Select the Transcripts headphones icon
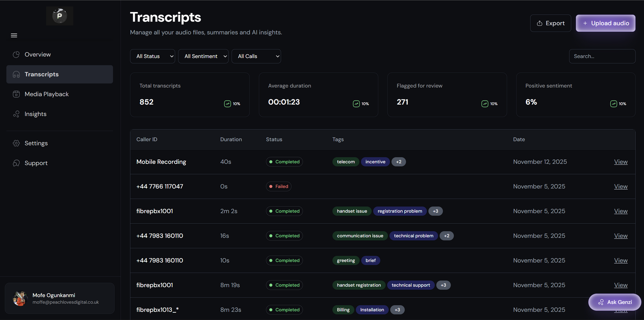Screen dimensions: 644x320 tap(16, 74)
